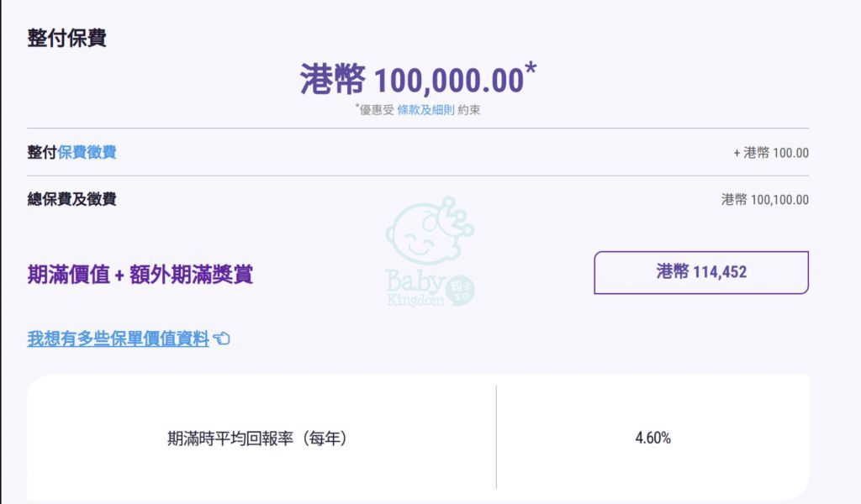This screenshot has width=861, height=504.
Task: Click the 期滿價值 + 額外期滿獎賞 heading
Action: pyautogui.click(x=140, y=275)
